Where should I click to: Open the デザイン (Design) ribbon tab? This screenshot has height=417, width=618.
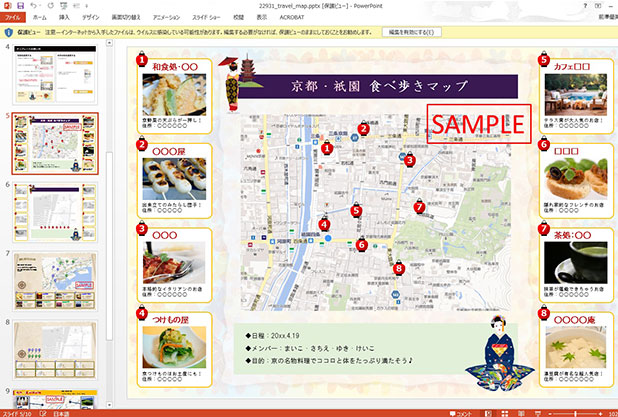click(91, 17)
